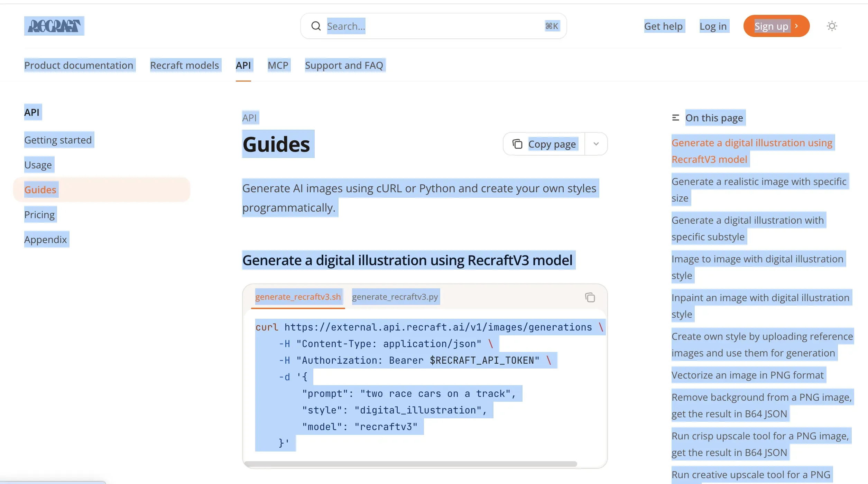Click the "prompt": "two race cars on a track" line

409,393
